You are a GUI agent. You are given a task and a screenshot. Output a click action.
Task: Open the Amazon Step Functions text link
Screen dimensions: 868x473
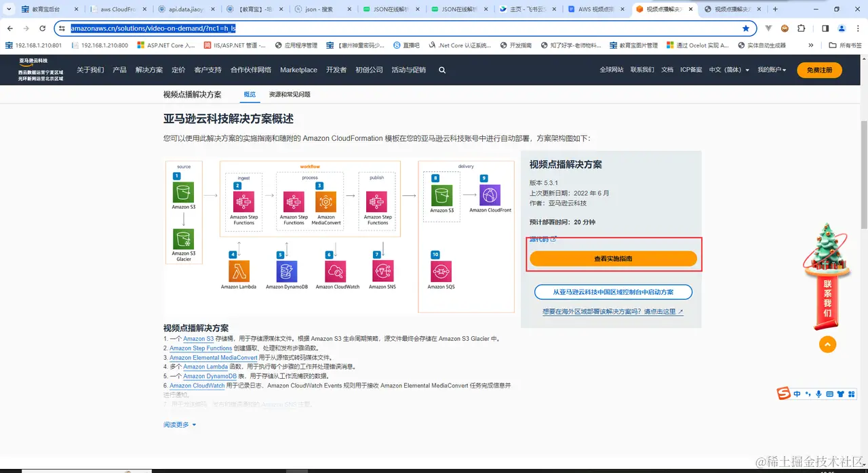pos(201,348)
